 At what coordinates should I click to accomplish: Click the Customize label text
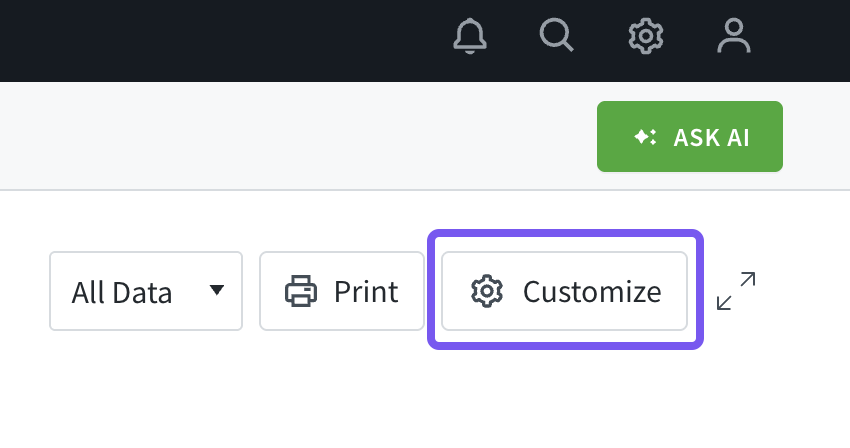coord(592,292)
